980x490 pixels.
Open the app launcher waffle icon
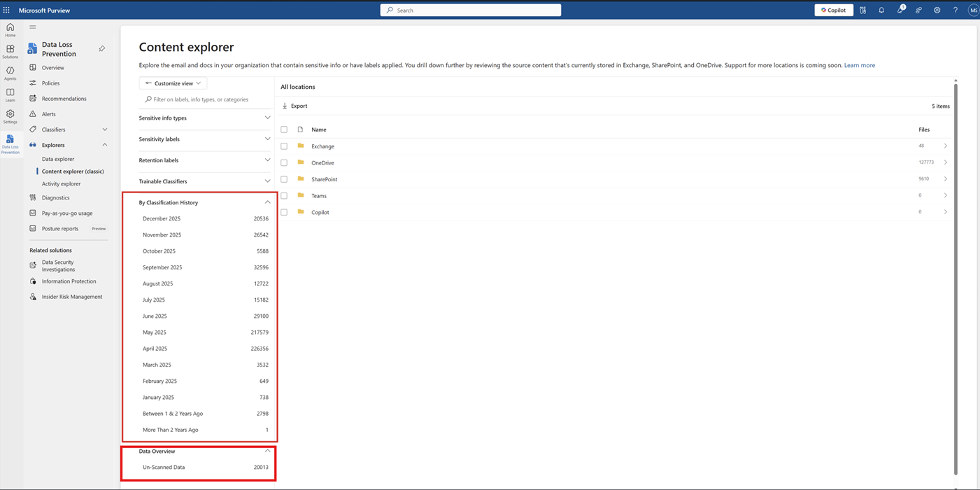[x=6, y=10]
